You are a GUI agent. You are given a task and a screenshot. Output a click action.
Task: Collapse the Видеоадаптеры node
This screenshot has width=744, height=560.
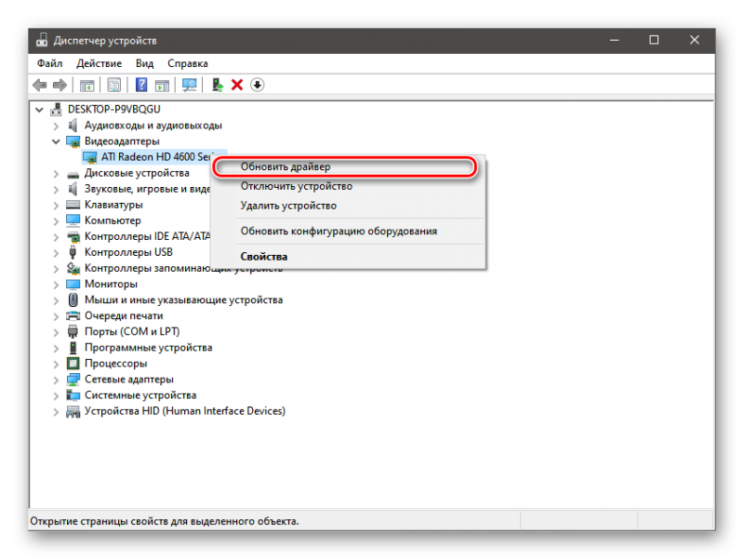click(x=56, y=141)
